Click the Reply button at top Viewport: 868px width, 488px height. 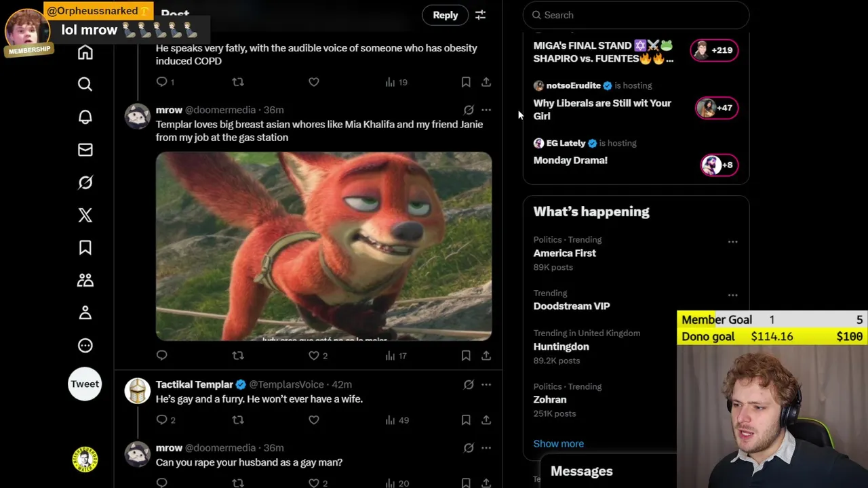click(x=446, y=15)
